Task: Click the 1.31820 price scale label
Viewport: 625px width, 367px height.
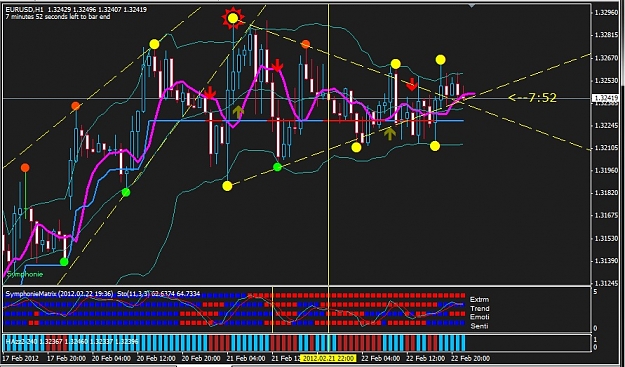Action: tap(606, 193)
